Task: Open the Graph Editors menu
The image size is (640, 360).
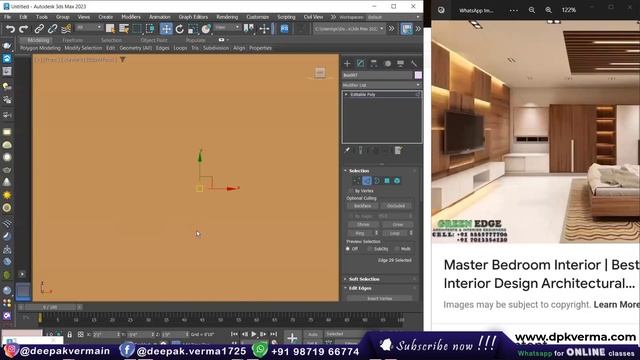Action: 193,17
